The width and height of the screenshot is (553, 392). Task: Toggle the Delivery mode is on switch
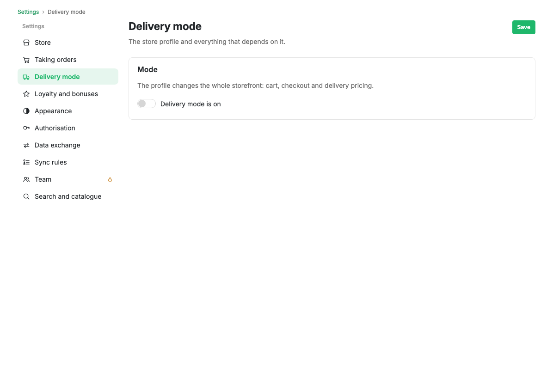(147, 104)
